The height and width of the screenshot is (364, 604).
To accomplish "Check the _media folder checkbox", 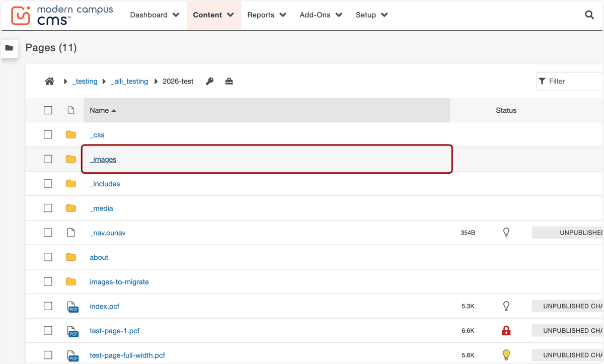I will pos(48,208).
